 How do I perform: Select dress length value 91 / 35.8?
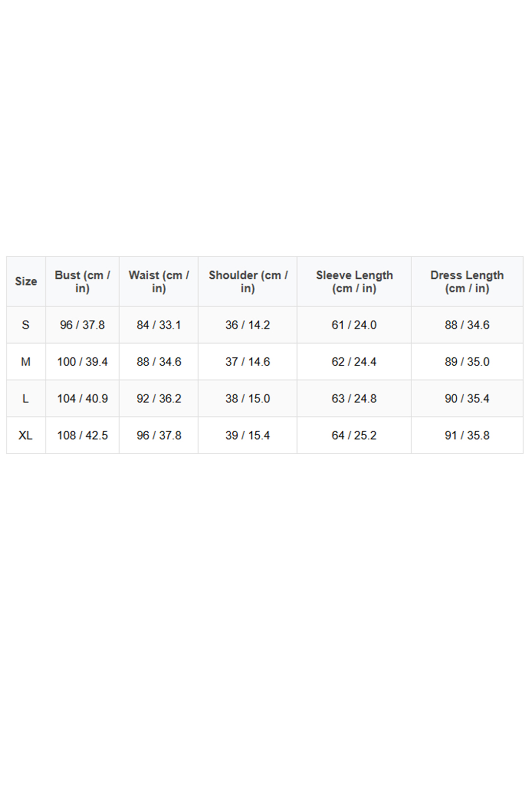click(467, 435)
